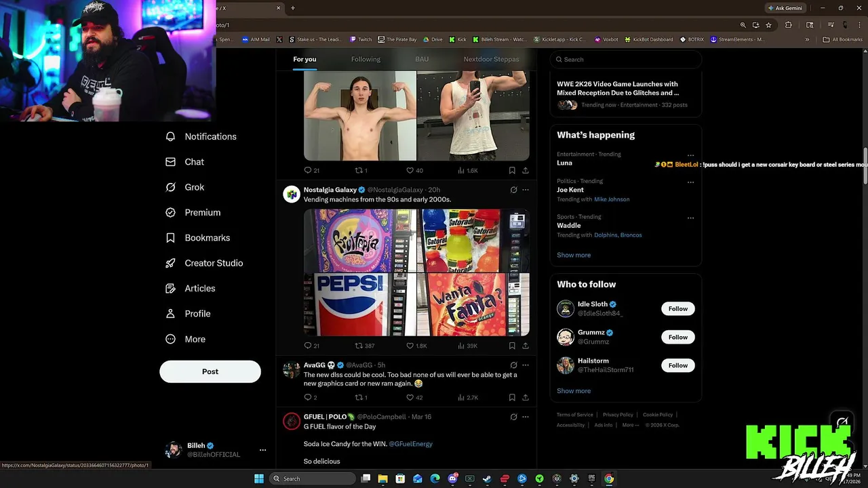
Task: Open Premium sidebar entry
Action: pos(193,212)
